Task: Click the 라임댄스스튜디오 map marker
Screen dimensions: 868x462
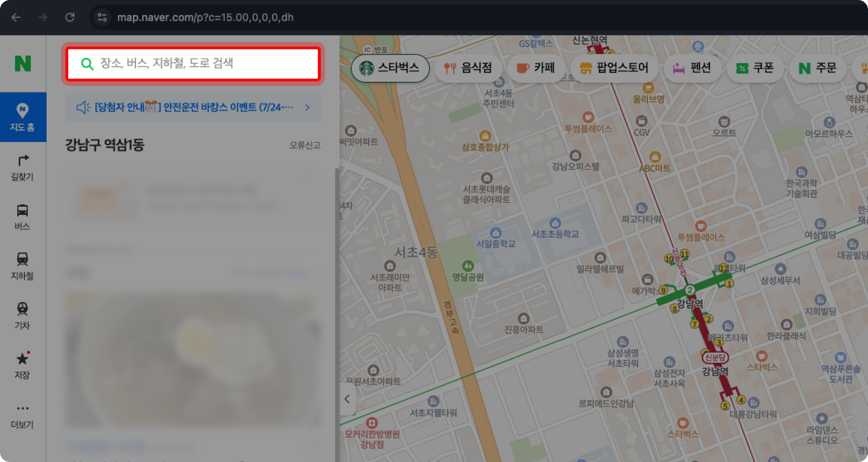Action: (822, 419)
